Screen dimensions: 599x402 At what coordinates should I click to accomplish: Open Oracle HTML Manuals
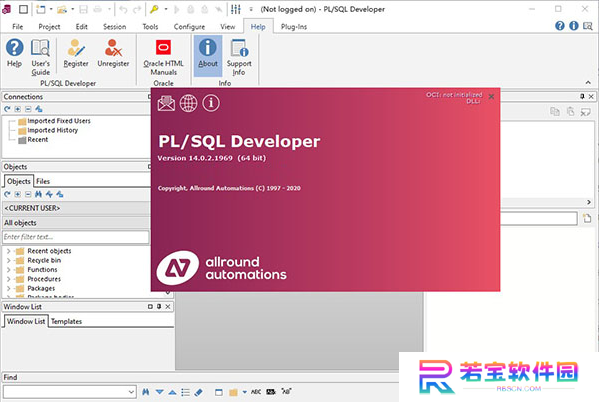tap(163, 57)
